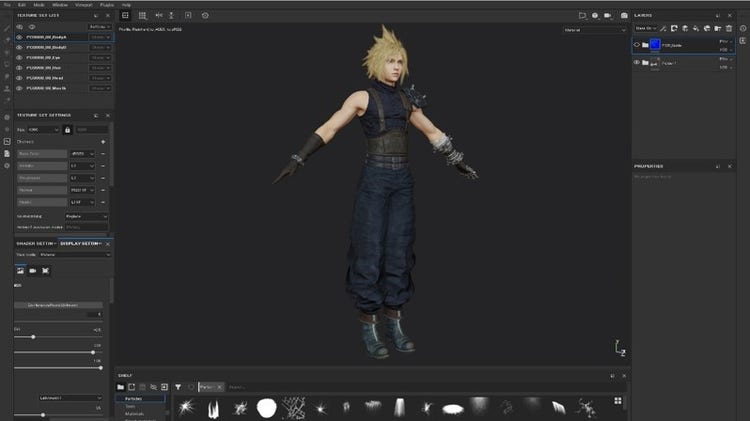750x421 pixels.
Task: Toggle visibility of the BodyB texture set
Action: pyautogui.click(x=19, y=47)
